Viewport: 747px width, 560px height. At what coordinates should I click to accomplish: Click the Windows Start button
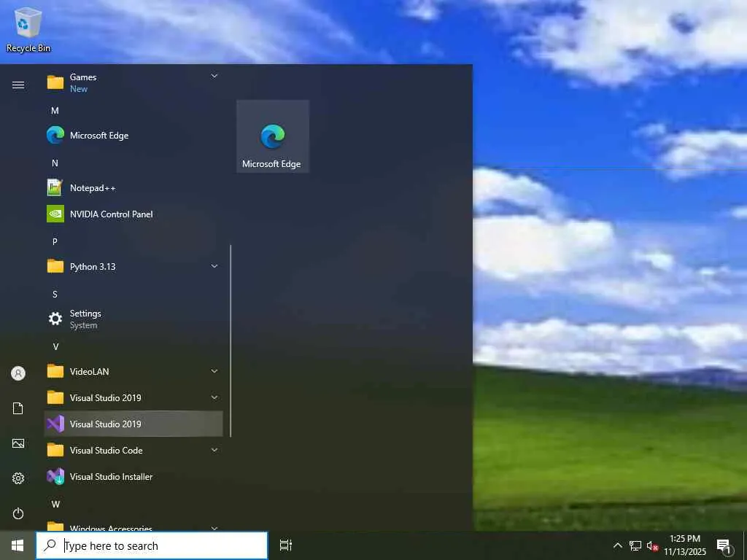(x=18, y=545)
